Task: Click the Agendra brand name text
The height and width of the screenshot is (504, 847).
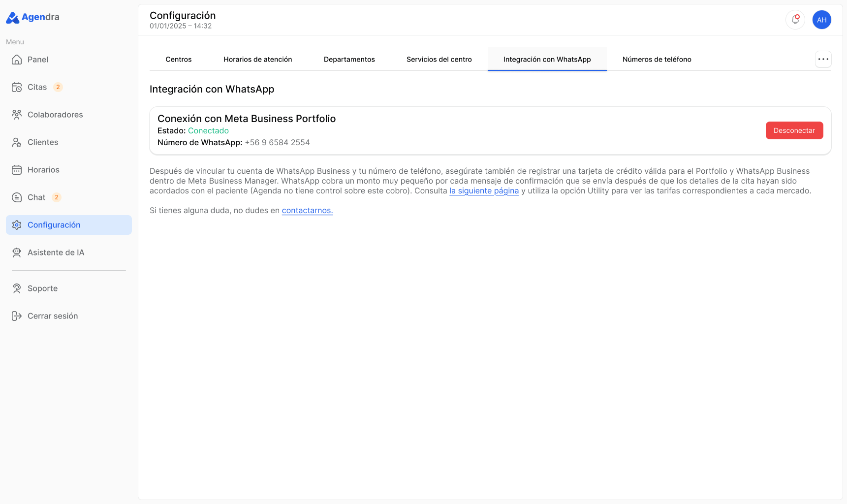Action: (x=40, y=17)
